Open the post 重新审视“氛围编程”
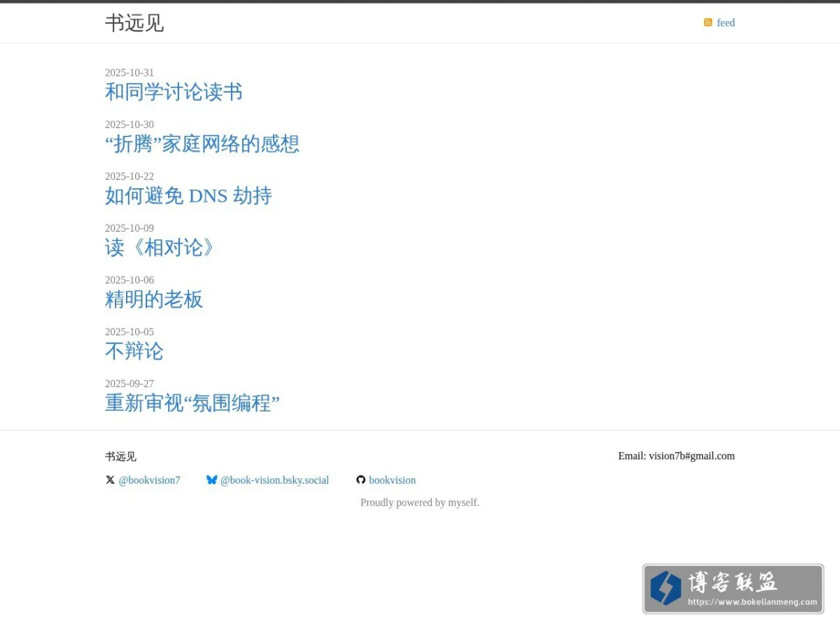Screen dimensions: 840x630 click(192, 402)
